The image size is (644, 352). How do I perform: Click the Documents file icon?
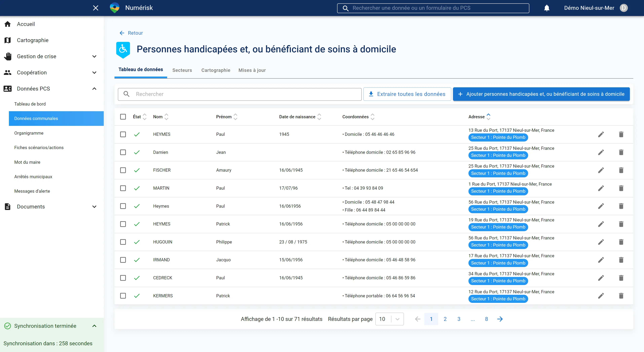[8, 207]
